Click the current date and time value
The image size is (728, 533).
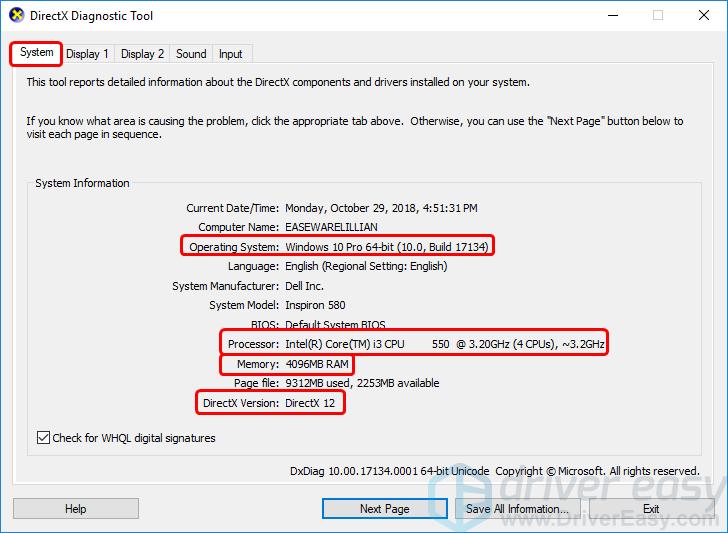[381, 208]
